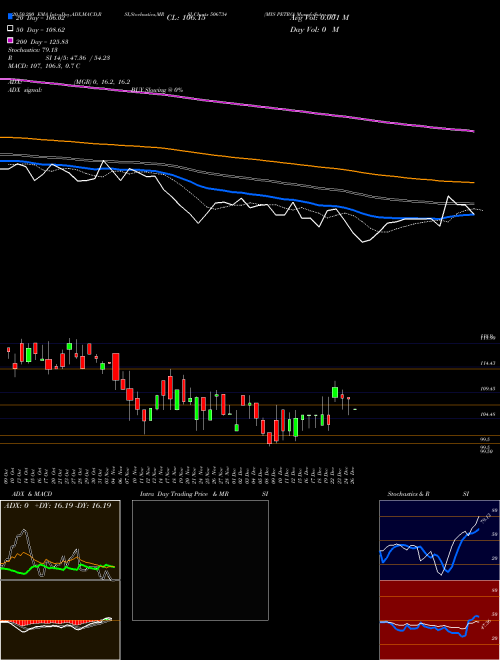
Task: Click the 'Stochastics: 79.13' readout
Action: (33, 50)
